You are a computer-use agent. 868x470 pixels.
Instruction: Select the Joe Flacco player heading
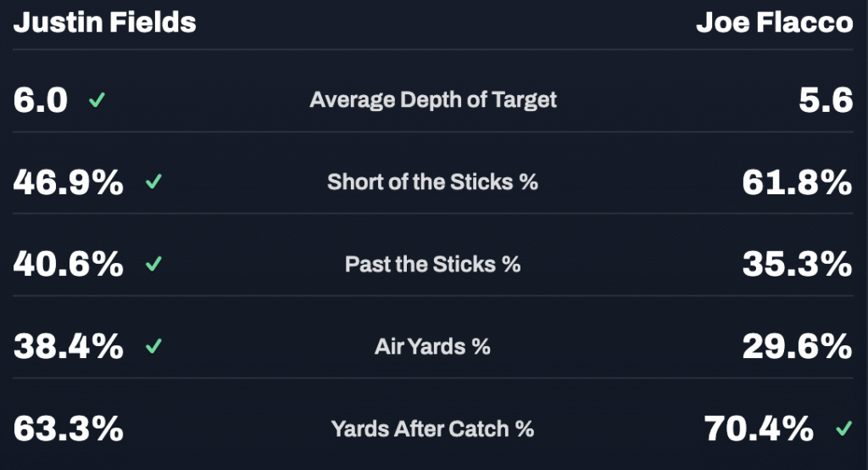click(x=774, y=22)
